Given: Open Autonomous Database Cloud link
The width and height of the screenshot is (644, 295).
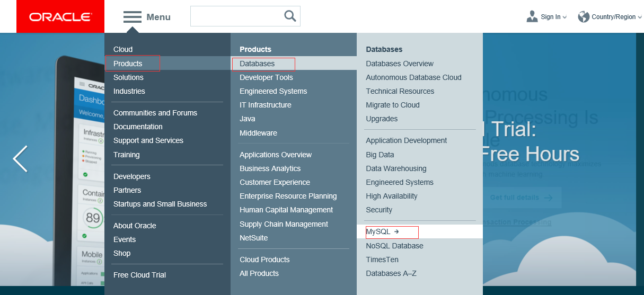Looking at the screenshot, I should coord(413,77).
